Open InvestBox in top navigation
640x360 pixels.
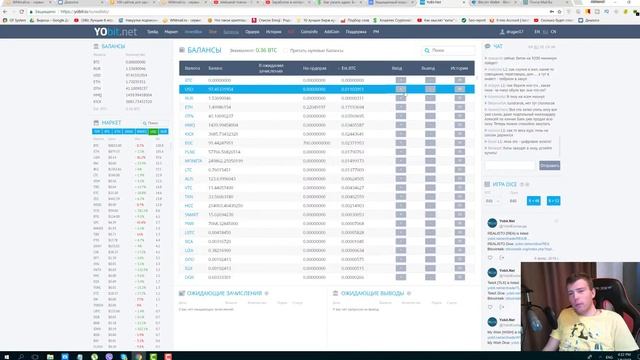pos(193,32)
